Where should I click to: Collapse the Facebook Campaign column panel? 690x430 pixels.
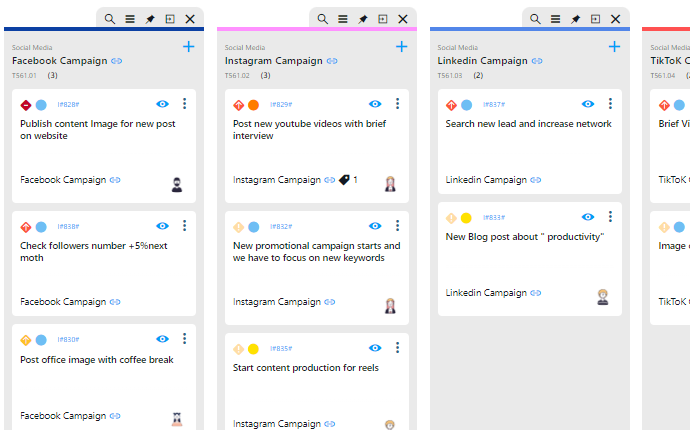[x=170, y=19]
